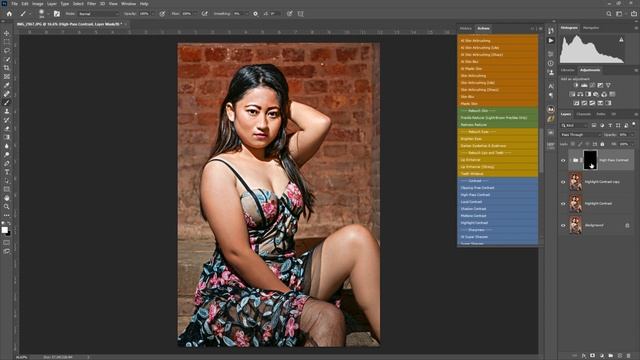
Task: Delete layer using the trash icon
Action: (x=629, y=356)
